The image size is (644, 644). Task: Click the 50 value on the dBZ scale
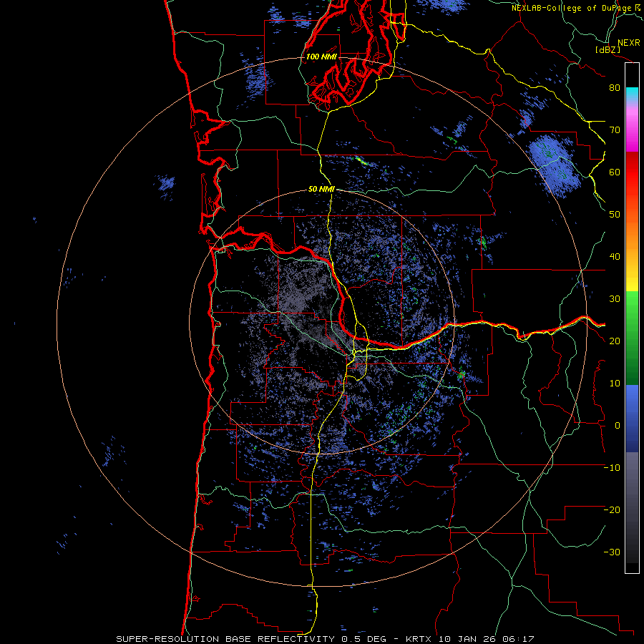pos(615,215)
